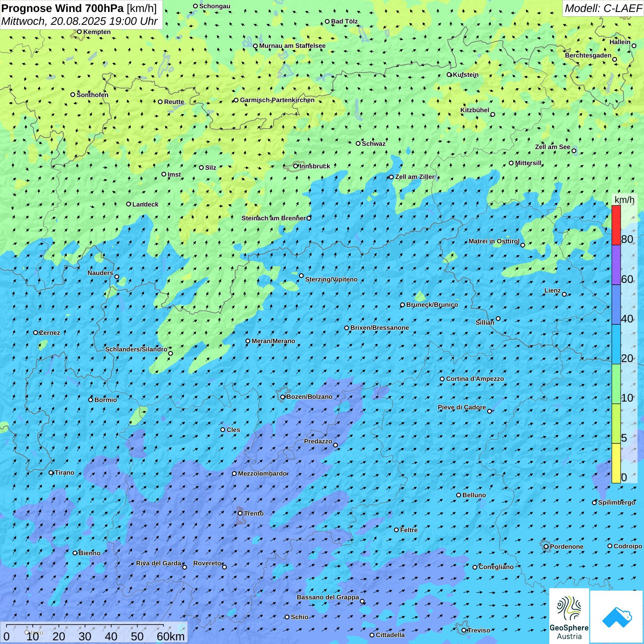Click the 'Riva del Garda' label
Image resolution: width=644 pixels, height=644 pixels.
point(159,563)
